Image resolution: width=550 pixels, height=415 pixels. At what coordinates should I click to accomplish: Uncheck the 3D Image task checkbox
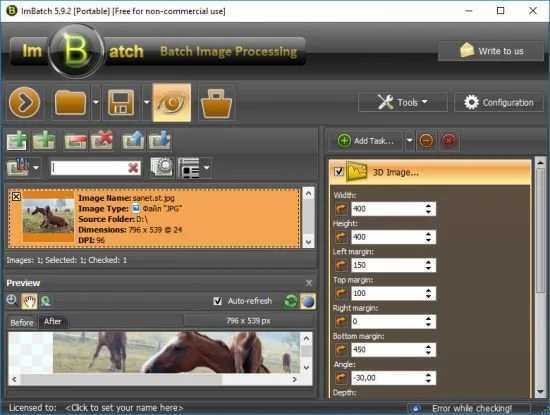(339, 172)
